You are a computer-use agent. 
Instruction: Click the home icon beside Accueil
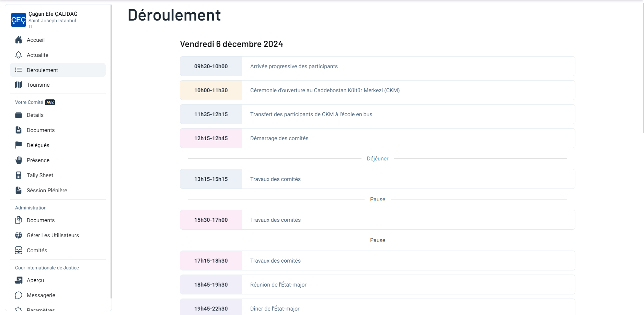pyautogui.click(x=19, y=40)
